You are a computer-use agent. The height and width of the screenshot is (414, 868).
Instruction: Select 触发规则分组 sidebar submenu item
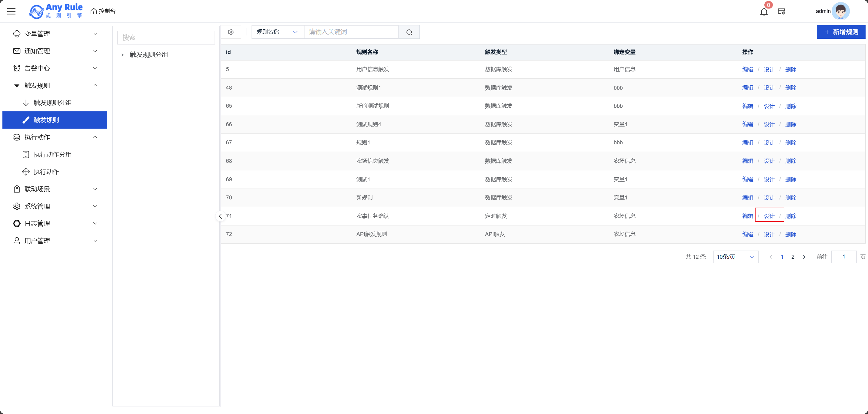click(52, 103)
